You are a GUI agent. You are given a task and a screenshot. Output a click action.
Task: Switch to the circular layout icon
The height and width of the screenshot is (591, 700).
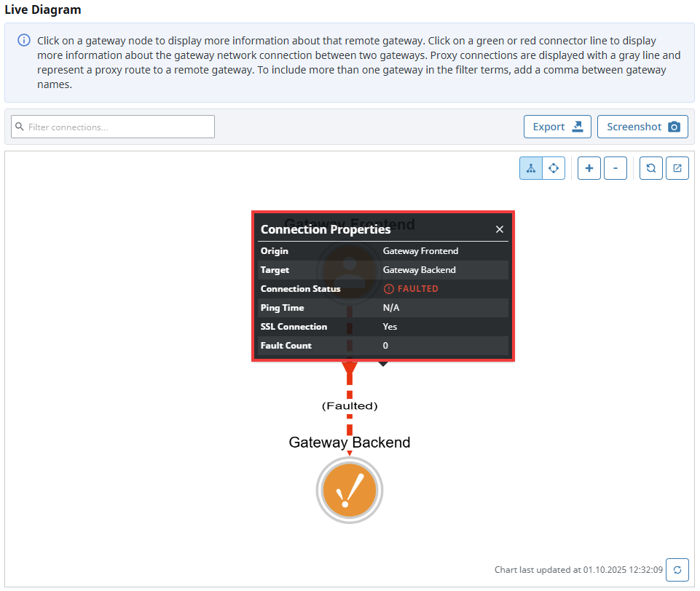(554, 168)
